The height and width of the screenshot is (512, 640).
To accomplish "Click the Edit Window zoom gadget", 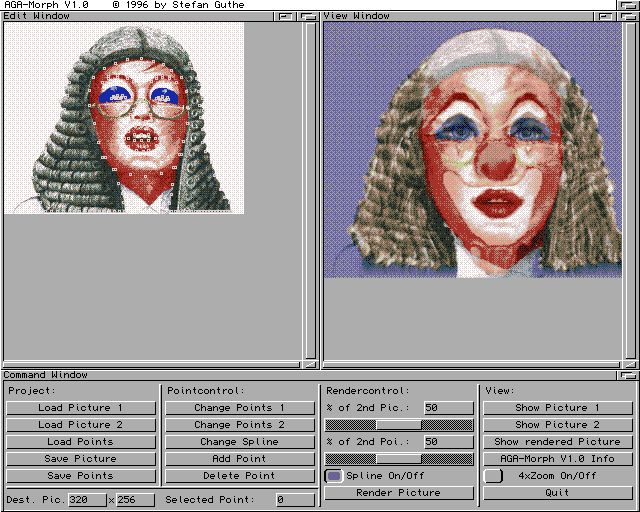I will tap(285, 16).
